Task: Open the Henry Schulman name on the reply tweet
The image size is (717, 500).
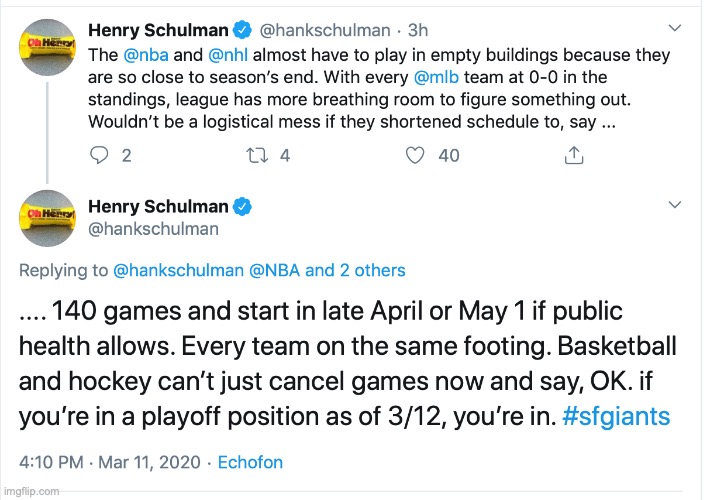Action: pyautogui.click(x=158, y=207)
